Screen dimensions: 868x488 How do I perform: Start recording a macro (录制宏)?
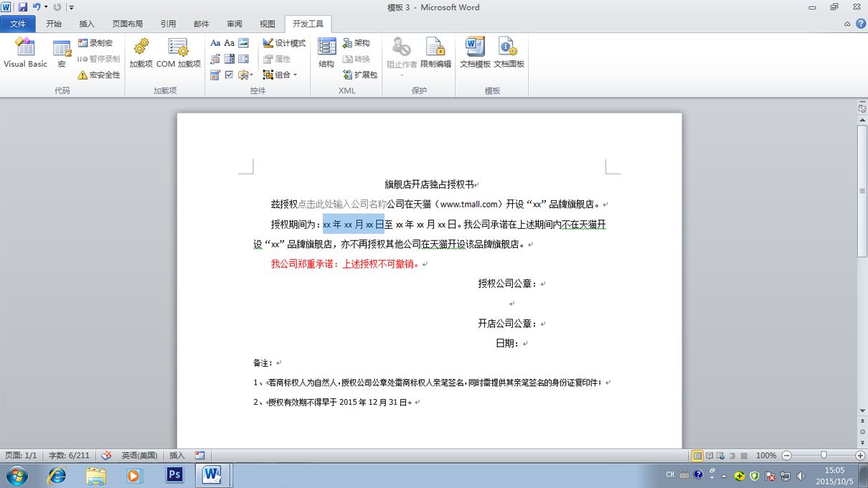[95, 43]
